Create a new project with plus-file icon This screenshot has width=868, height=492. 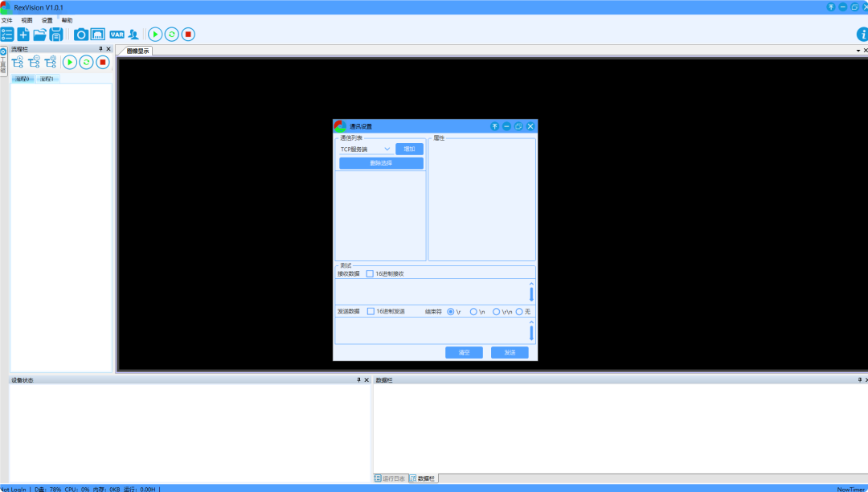pos(23,35)
